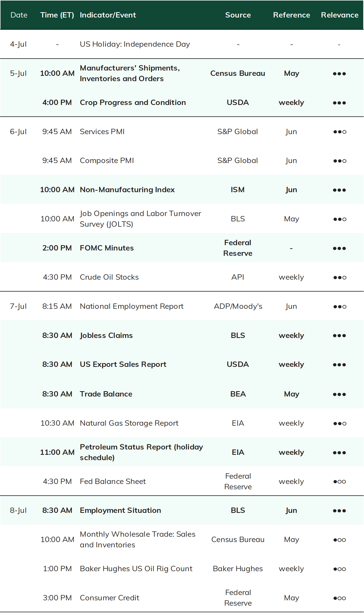Open the US Export Sales Report entry
This screenshot has height=615, width=364.
point(123,364)
